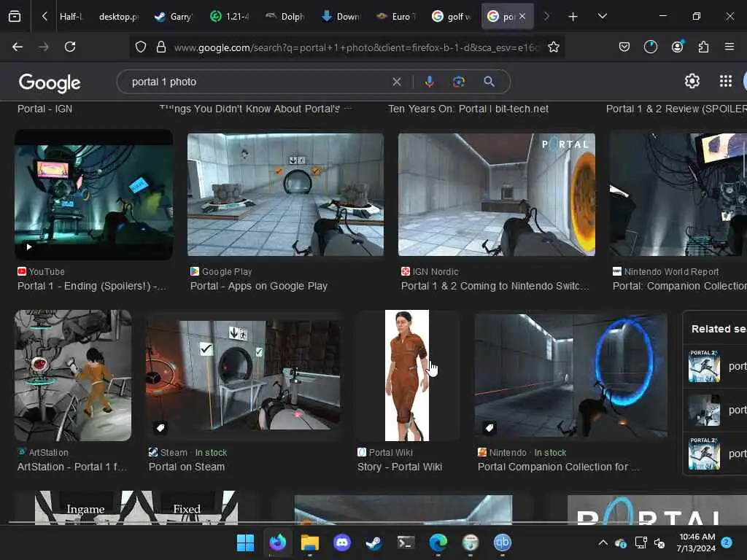Open Portal - Apps on Google Play link
This screenshot has width=747, height=560.
pyautogui.click(x=259, y=286)
